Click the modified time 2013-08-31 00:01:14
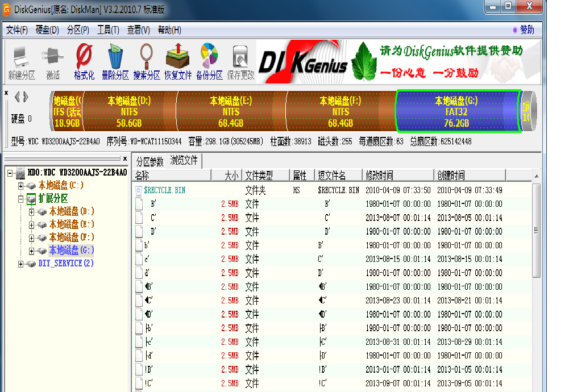573x392 pixels. 398,342
